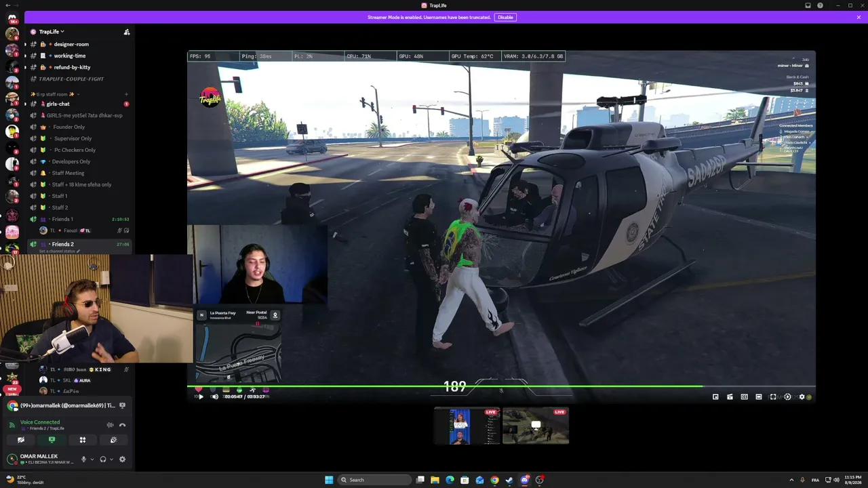
Task: Mute microphone in user panel
Action: point(84,459)
